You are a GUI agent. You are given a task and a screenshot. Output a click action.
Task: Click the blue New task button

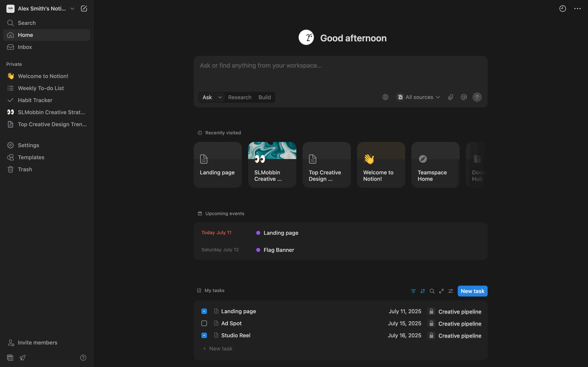tap(472, 291)
